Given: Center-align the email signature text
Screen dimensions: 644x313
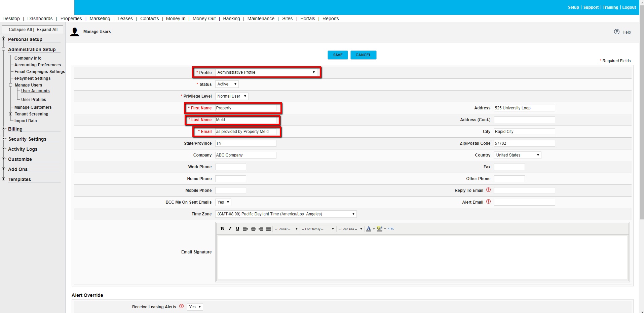Looking at the screenshot, I should pyautogui.click(x=253, y=229).
